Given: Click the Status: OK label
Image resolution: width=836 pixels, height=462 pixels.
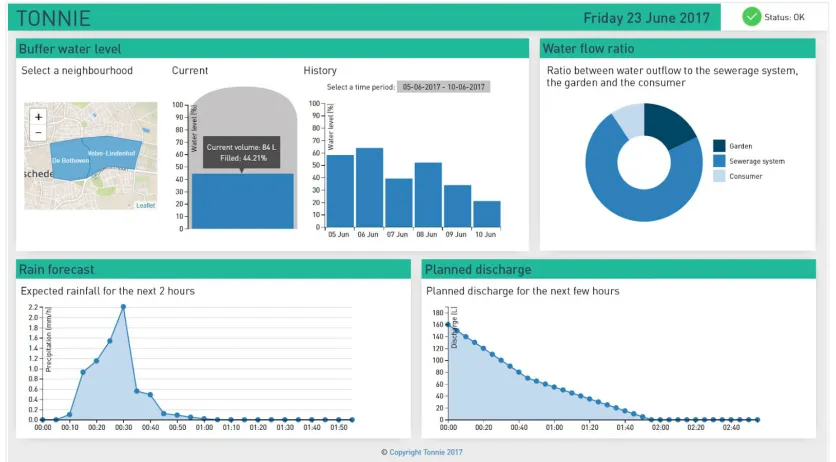Looking at the screenshot, I should point(784,17).
